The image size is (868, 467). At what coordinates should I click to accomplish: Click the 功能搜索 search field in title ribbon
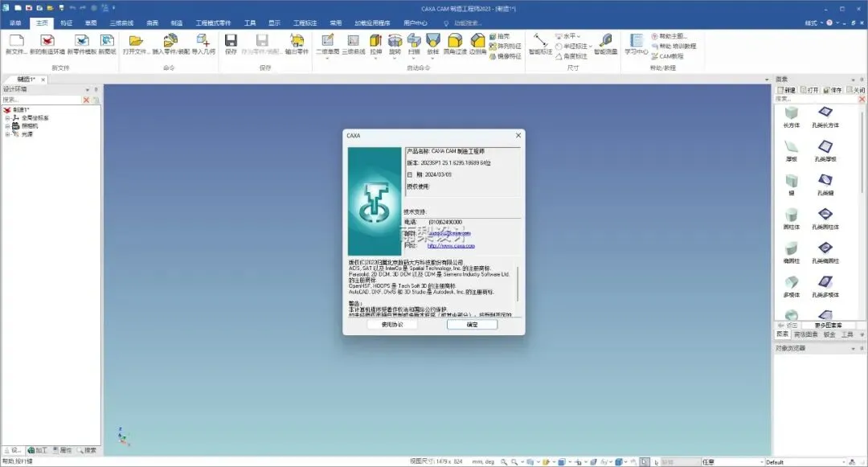(x=468, y=23)
